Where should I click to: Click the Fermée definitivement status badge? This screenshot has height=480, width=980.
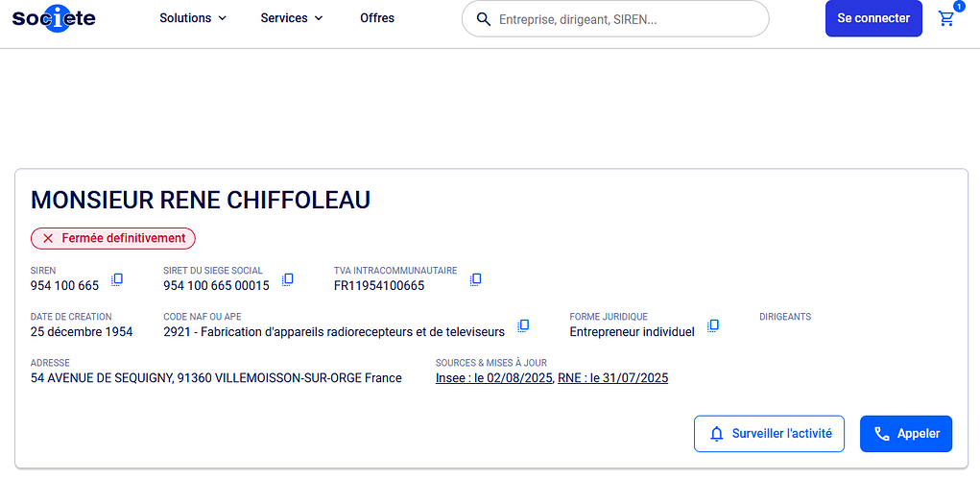pyautogui.click(x=113, y=238)
